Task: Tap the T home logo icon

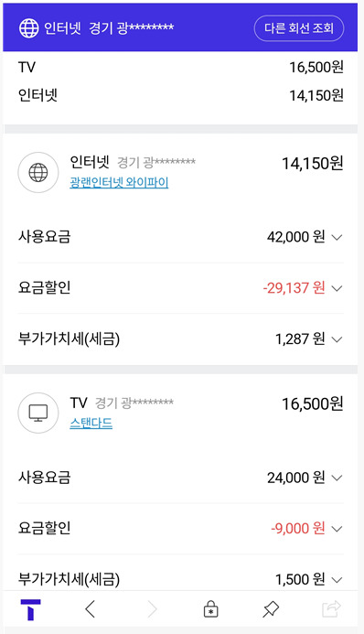Action: [31, 609]
